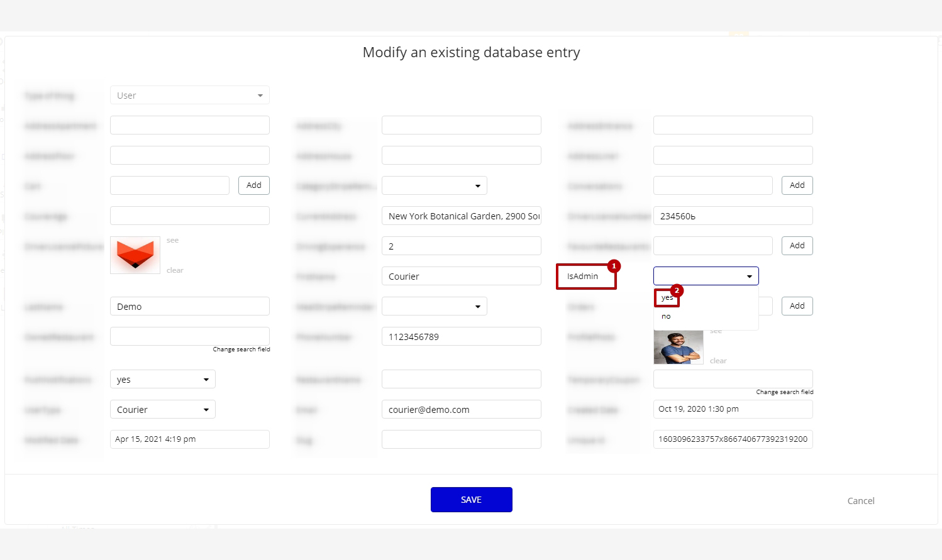Focus the courier@demo.com email field
The image size is (942, 560).
click(x=461, y=410)
